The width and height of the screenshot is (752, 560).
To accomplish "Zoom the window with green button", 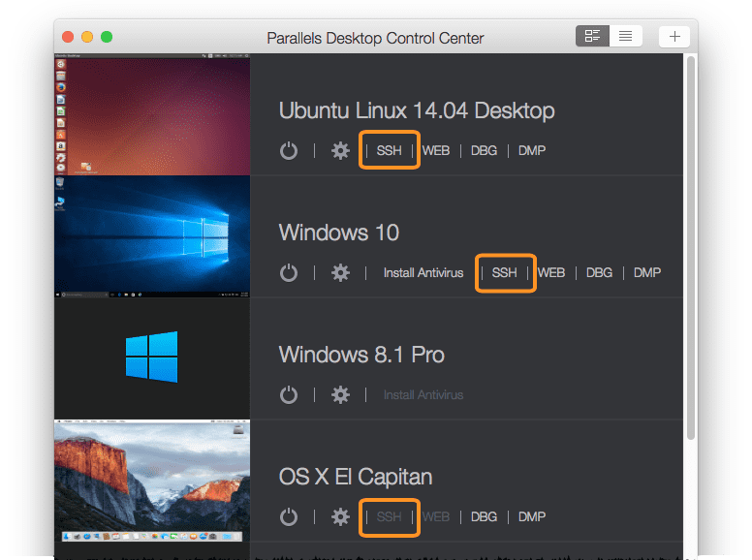I will (107, 37).
